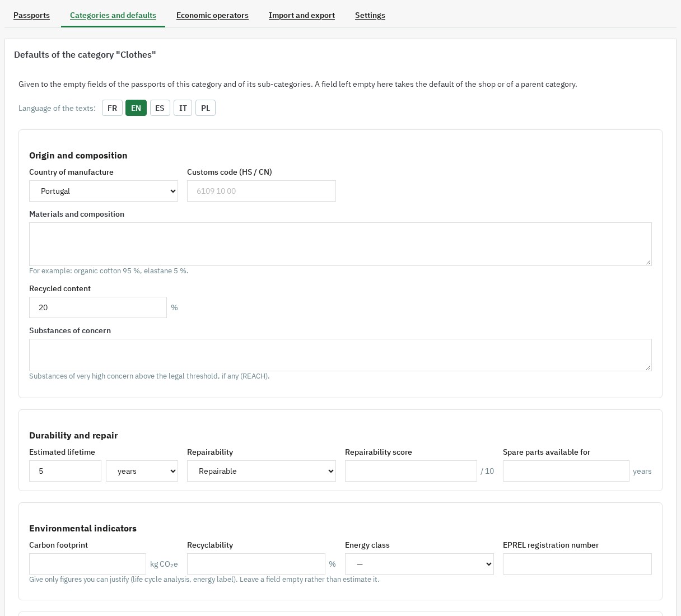Viewport: 681px width, 616px height.
Task: Choose ES as text language
Action: coord(160,108)
